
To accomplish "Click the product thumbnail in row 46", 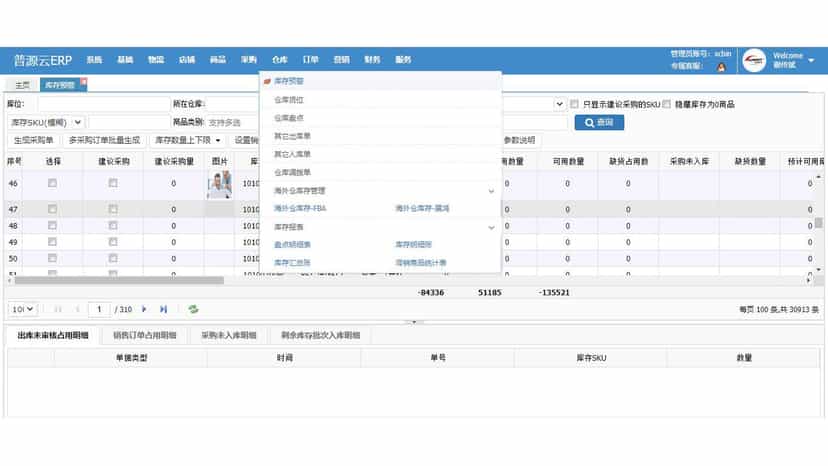I will (x=220, y=184).
